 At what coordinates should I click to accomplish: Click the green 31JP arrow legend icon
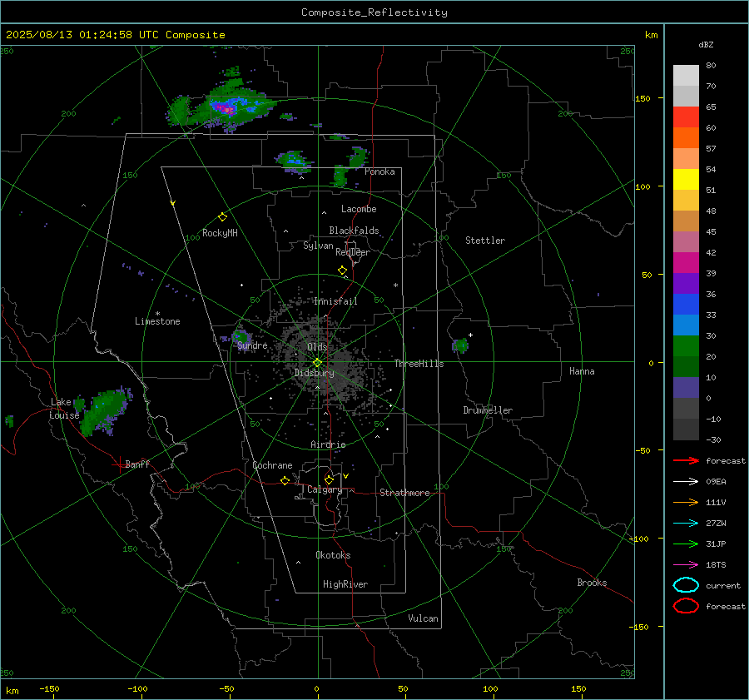click(x=686, y=544)
